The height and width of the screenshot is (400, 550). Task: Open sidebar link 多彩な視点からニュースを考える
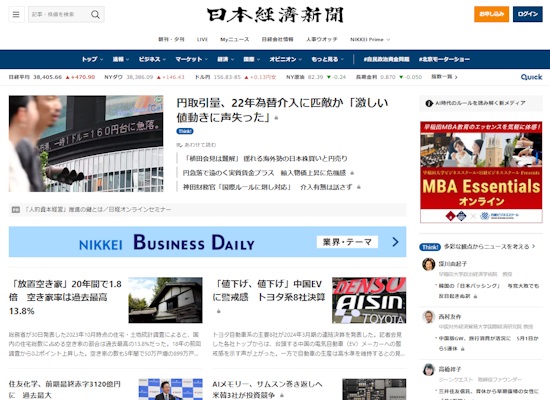(489, 247)
